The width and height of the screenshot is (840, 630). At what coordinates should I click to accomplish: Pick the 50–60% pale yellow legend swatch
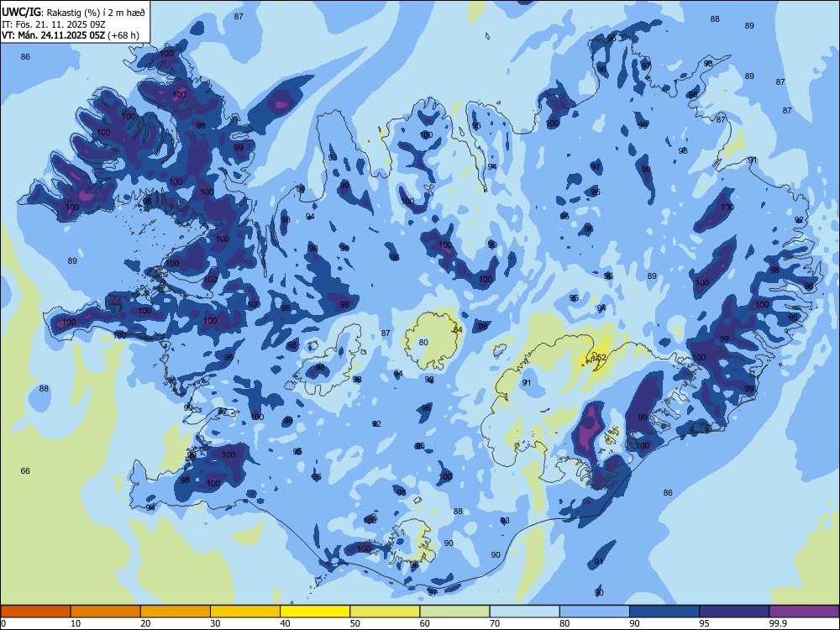(385, 612)
